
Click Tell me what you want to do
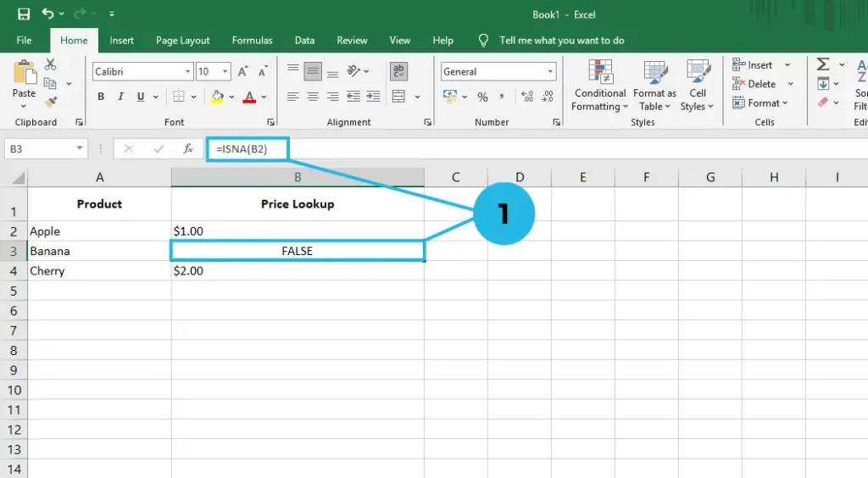pyautogui.click(x=561, y=41)
